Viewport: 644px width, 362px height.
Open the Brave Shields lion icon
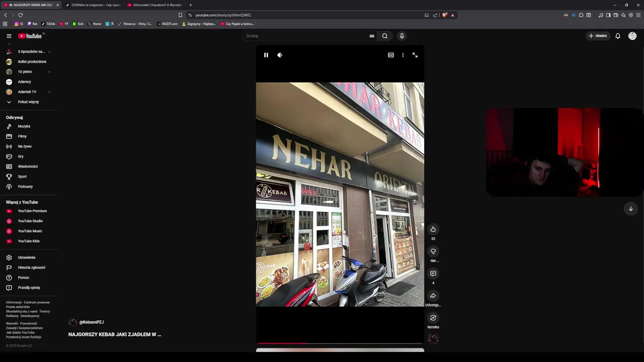pos(445,15)
